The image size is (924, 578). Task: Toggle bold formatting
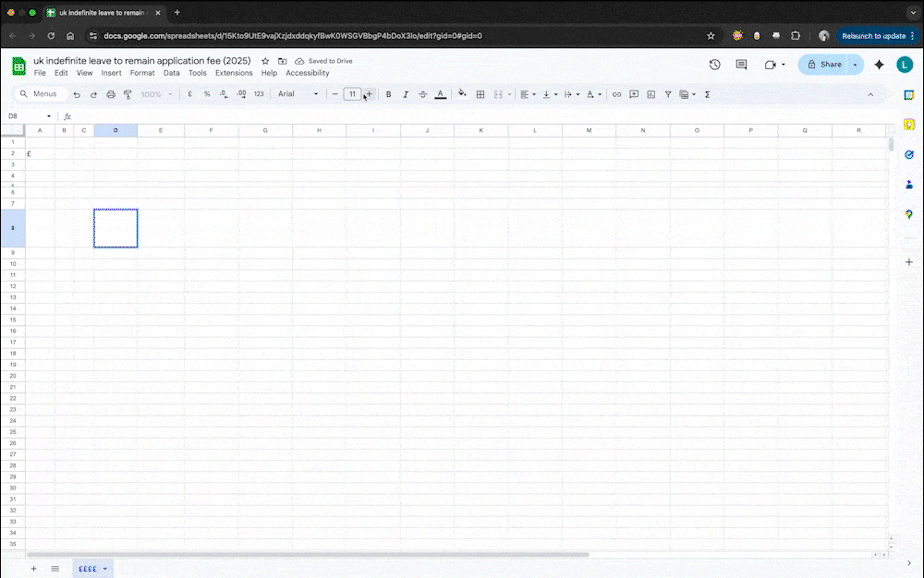point(388,94)
